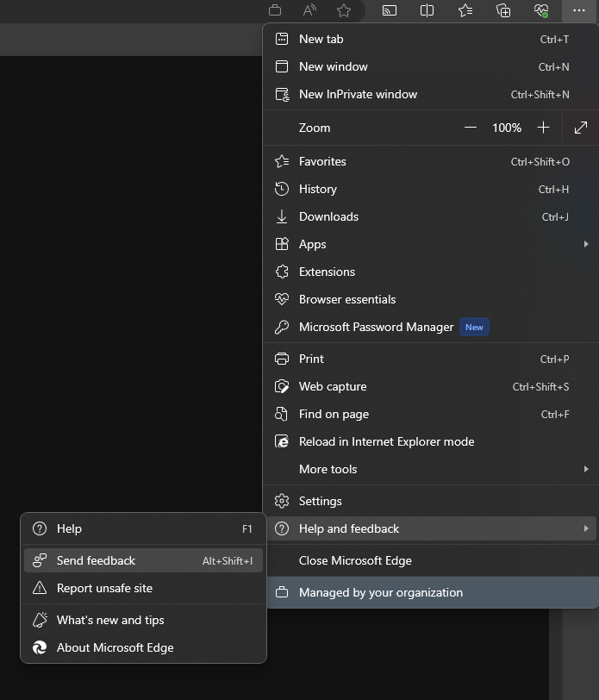Select Send feedback from the submenu
The height and width of the screenshot is (700, 599).
96,560
